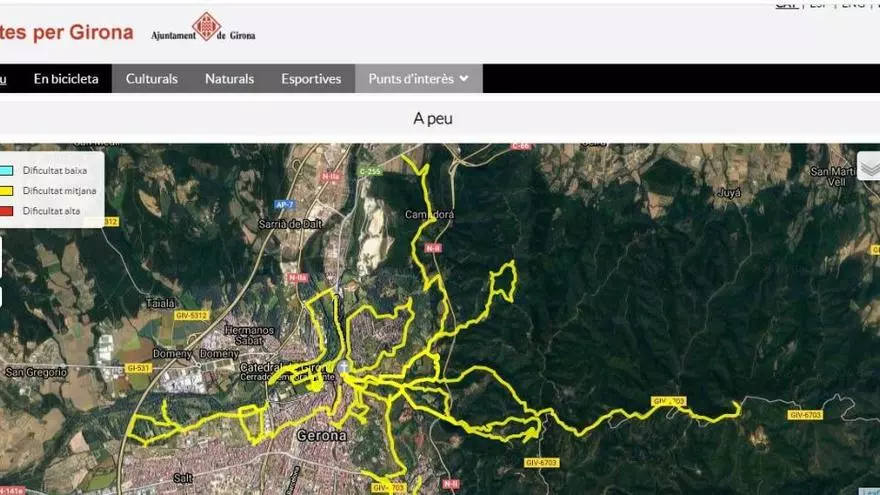Switch to the Culturals routes tab
880x495 pixels.
(152, 79)
